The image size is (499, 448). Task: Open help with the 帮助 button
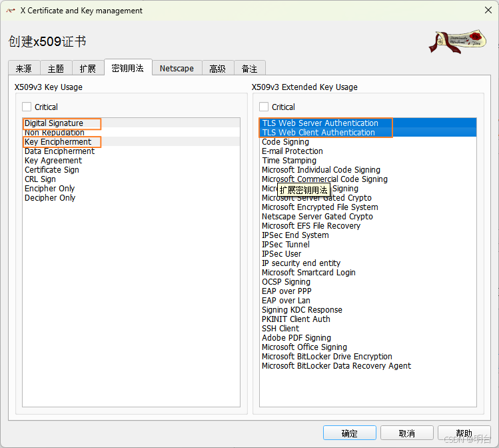464,433
